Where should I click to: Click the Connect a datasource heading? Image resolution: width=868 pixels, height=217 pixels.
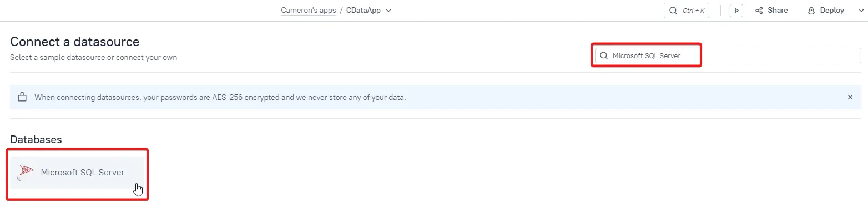tap(75, 42)
